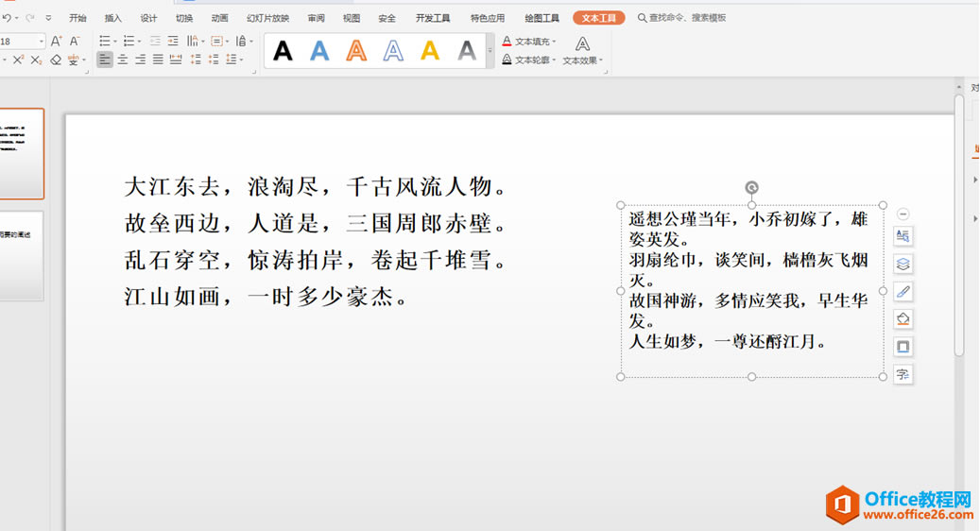Apply superscript formatting
The image size is (980, 531).
pyautogui.click(x=18, y=60)
